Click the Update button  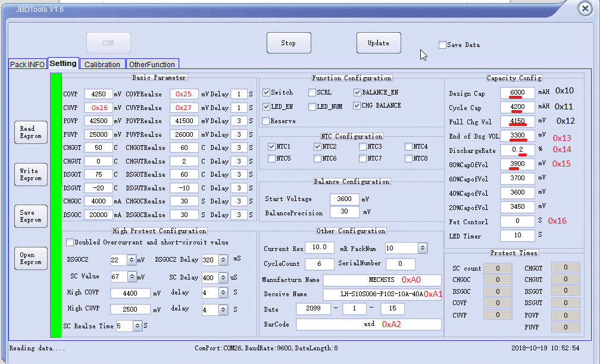click(x=379, y=43)
